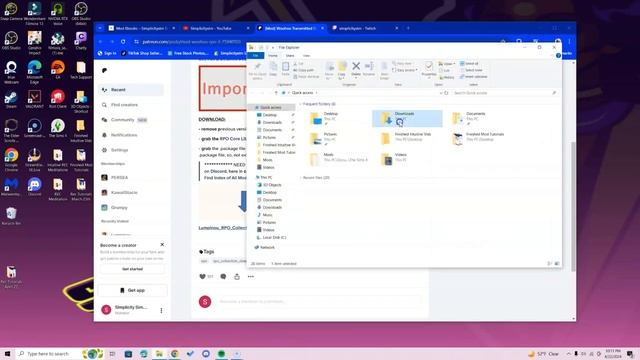Image resolution: width=640 pixels, height=360 pixels.
Task: Switch to the Home ribbon tab
Action: [273, 56]
